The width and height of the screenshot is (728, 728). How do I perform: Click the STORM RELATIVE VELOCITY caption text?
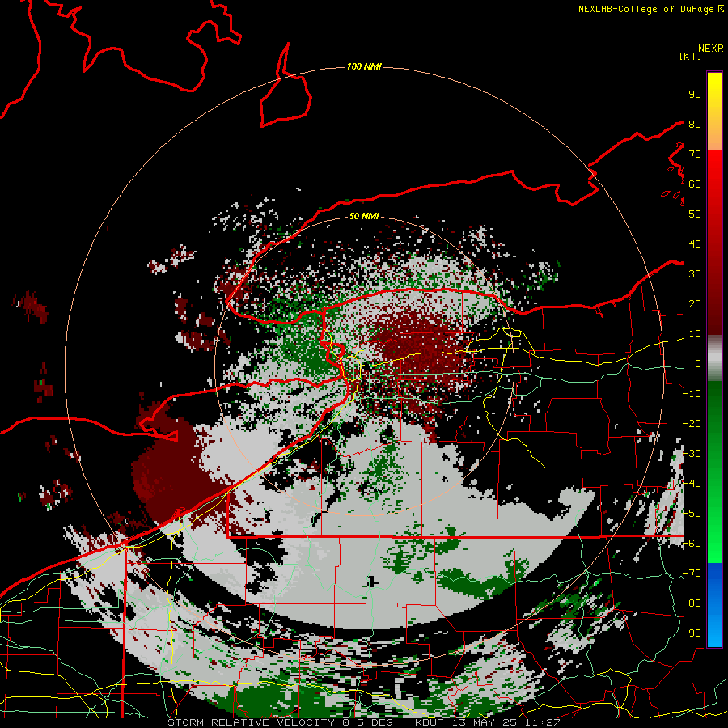pyautogui.click(x=251, y=722)
